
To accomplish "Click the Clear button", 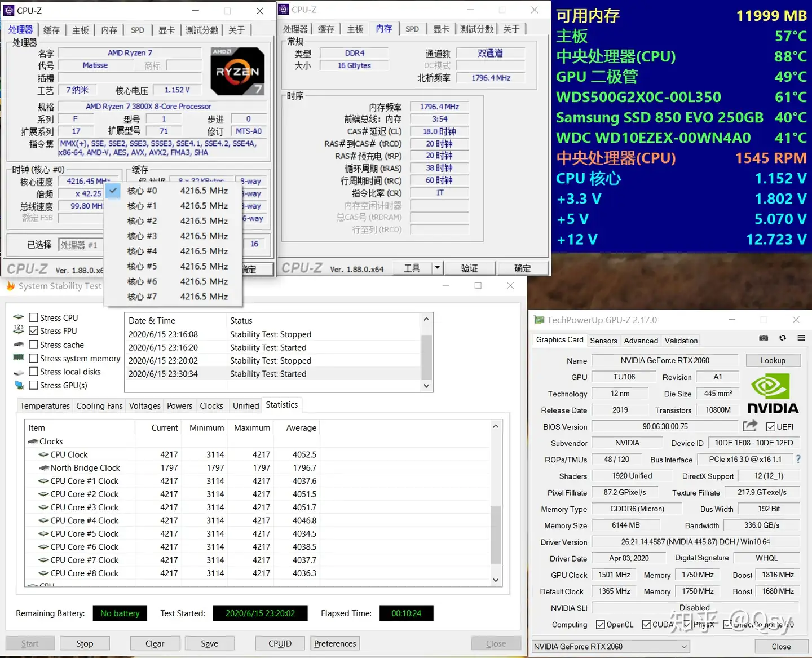I will point(155,643).
